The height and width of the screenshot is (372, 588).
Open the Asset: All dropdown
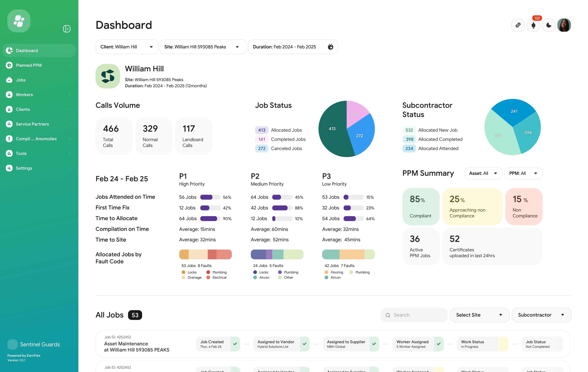[483, 173]
